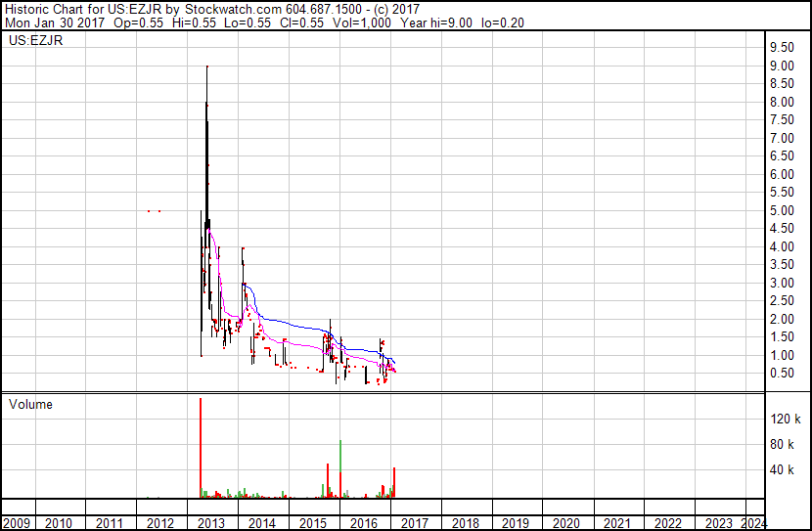Click the 5.00 price axis label
Screen dimensions: 812x531
(782, 210)
